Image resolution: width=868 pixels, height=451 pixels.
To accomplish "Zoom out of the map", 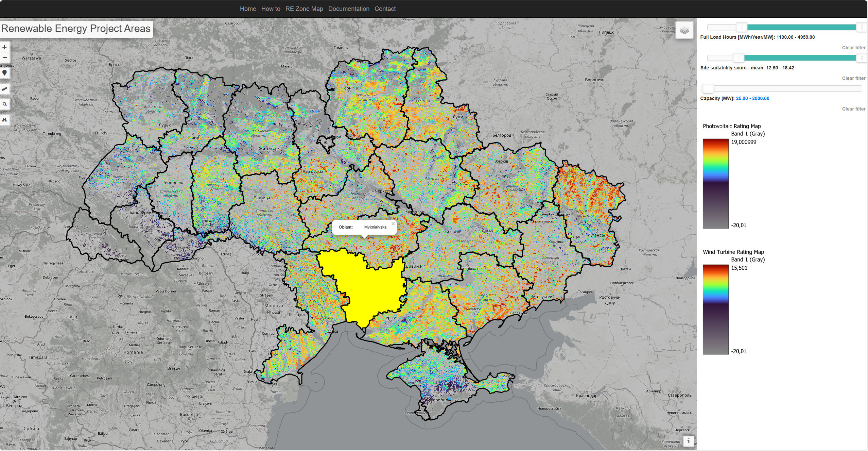I will click(x=5, y=57).
